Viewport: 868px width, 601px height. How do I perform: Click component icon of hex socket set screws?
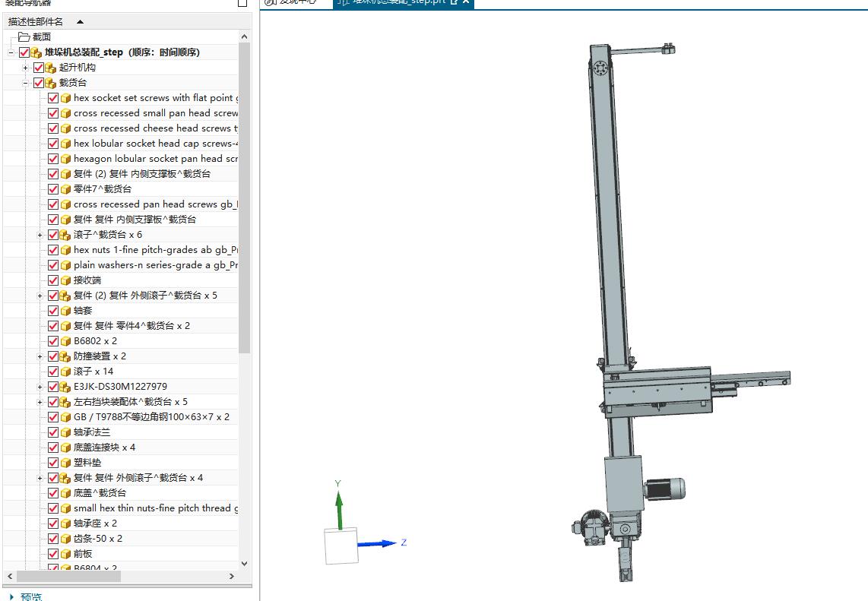pos(65,98)
